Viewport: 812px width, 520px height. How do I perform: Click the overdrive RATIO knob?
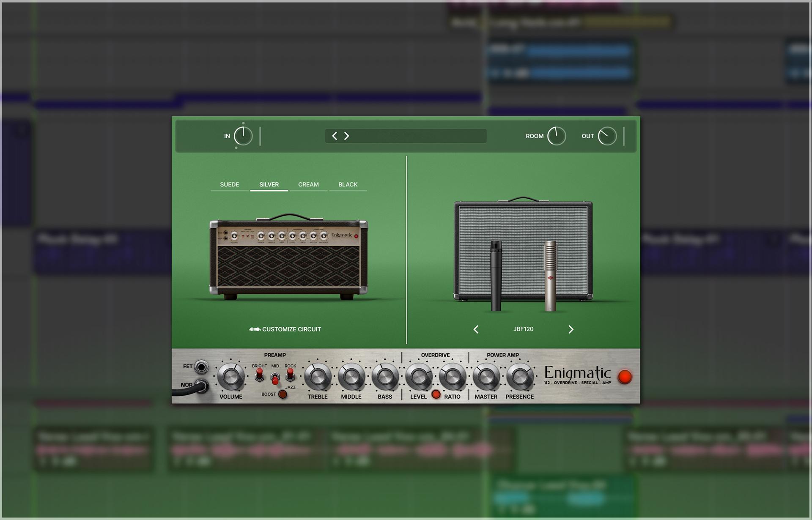tap(452, 377)
